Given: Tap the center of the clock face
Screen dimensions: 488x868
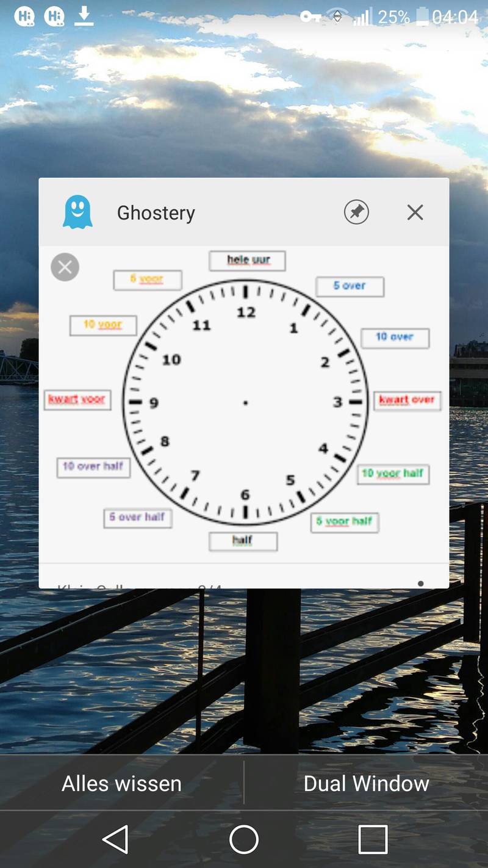Looking at the screenshot, I should (x=246, y=403).
